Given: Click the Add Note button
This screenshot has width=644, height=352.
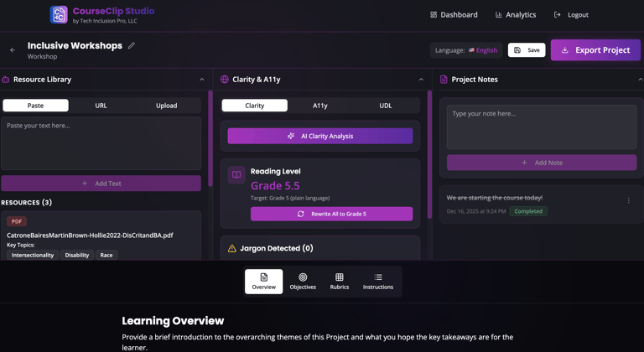Looking at the screenshot, I should pyautogui.click(x=542, y=163).
